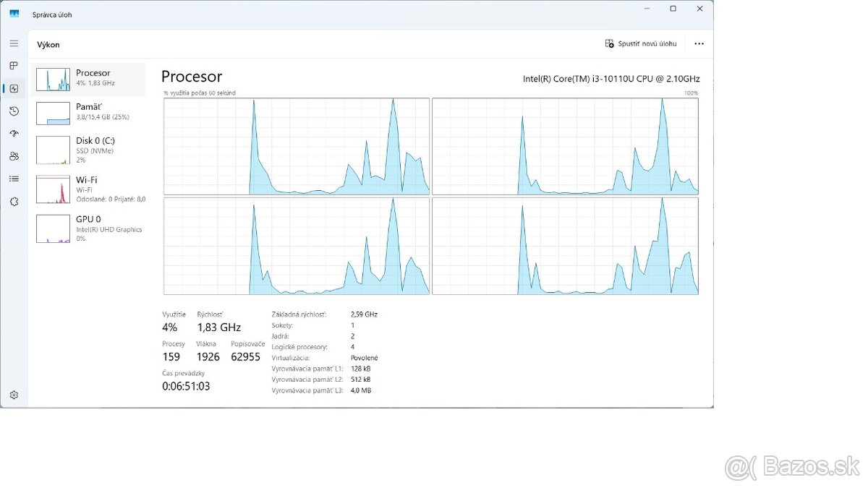Select the Procesor performance item
This screenshot has height=488, width=868.
pyautogui.click(x=88, y=79)
